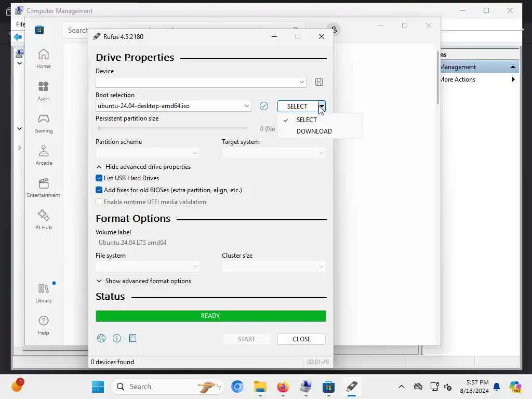The image size is (532, 399).
Task: Open Apps in Microsoft Store sidebar
Action: point(44,91)
